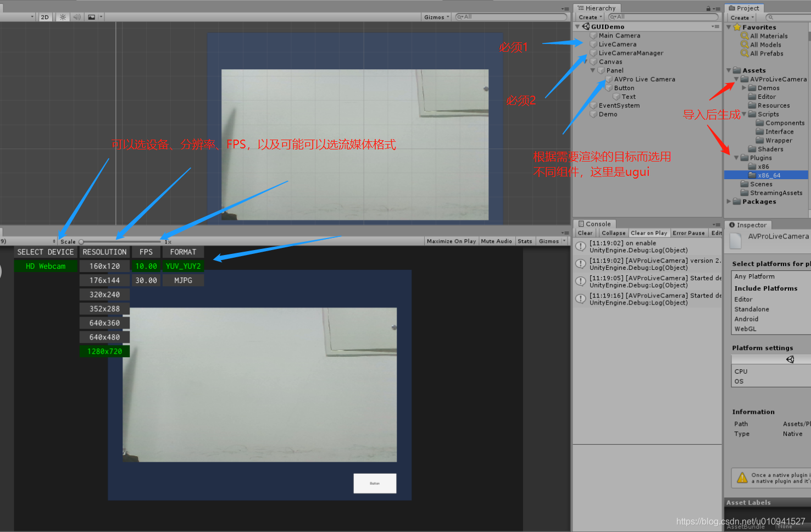The image size is (811, 532).
Task: Expand the Packages folder
Action: 729,202
